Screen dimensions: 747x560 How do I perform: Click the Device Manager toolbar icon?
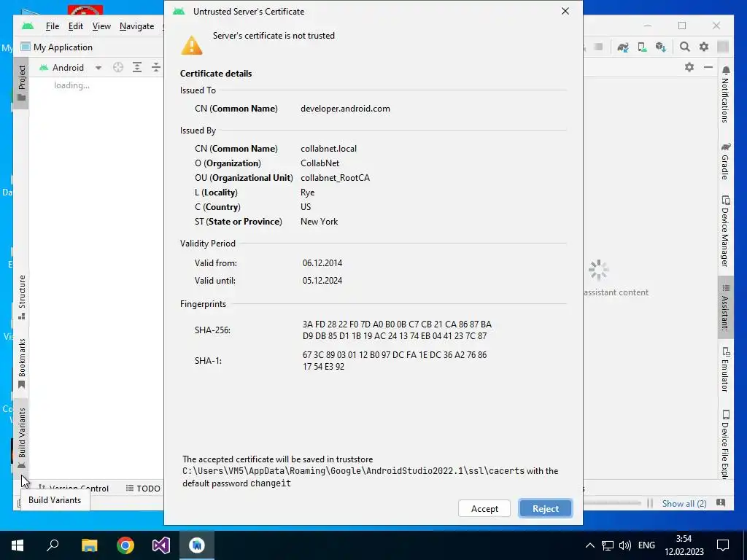click(x=642, y=47)
